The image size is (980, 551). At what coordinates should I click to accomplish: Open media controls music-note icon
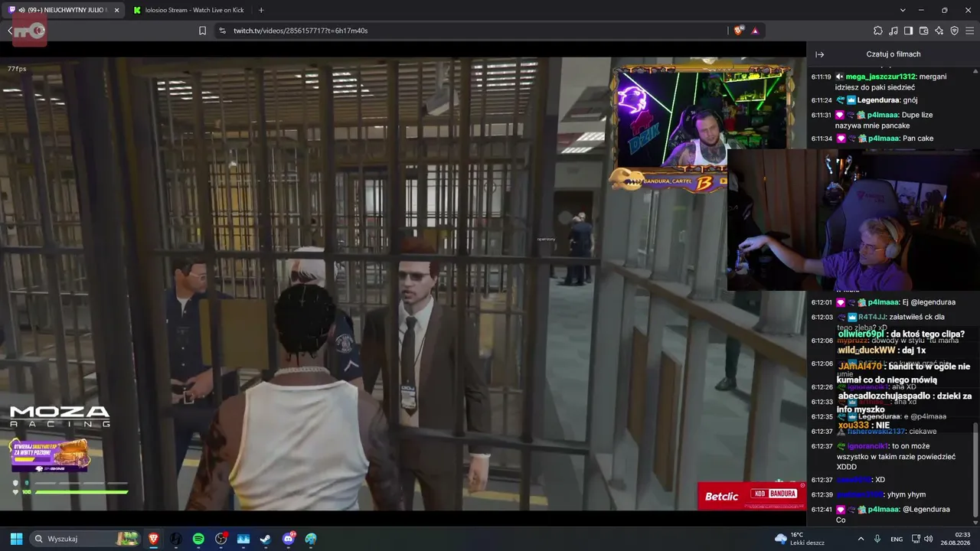click(893, 31)
